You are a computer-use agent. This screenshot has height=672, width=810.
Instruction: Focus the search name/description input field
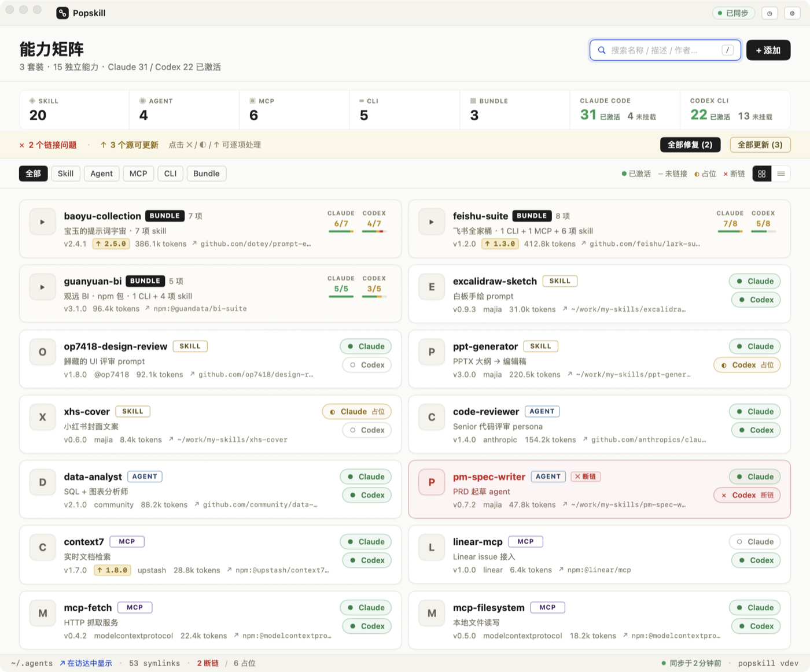click(x=665, y=50)
